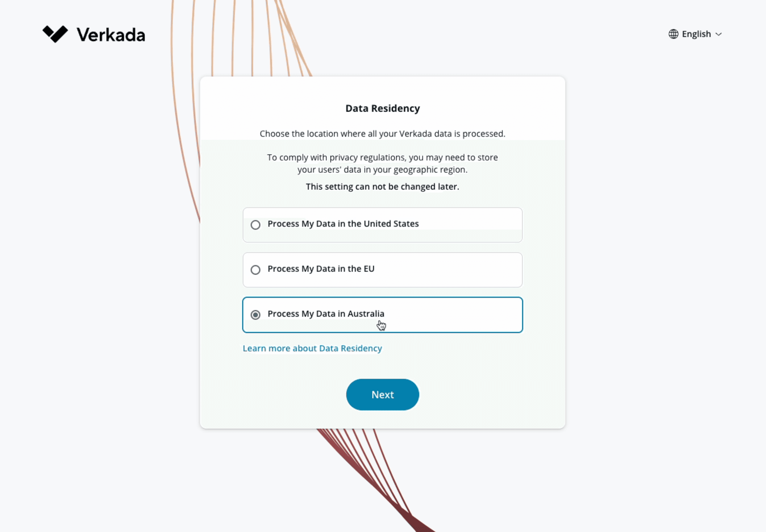The image size is (766, 532).
Task: Click the 'Data Residency' heading
Action: point(382,108)
